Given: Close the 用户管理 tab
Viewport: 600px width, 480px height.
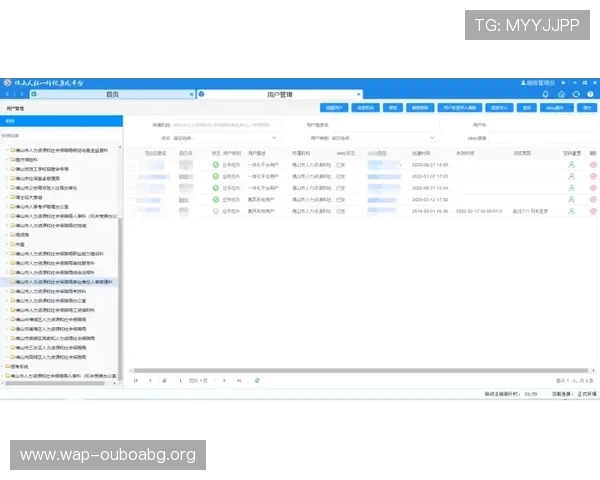Looking at the screenshot, I should (359, 94).
